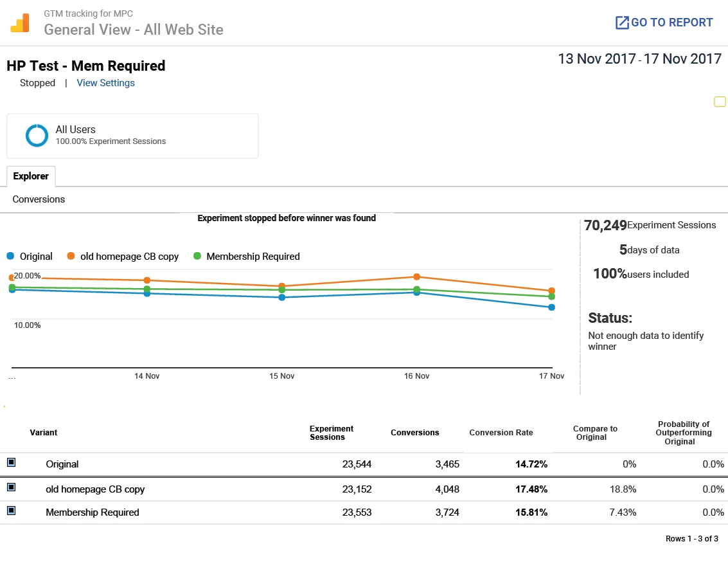Viewport: 728px width, 562px height.
Task: Toggle the Original variant checkbox
Action: coord(12,462)
